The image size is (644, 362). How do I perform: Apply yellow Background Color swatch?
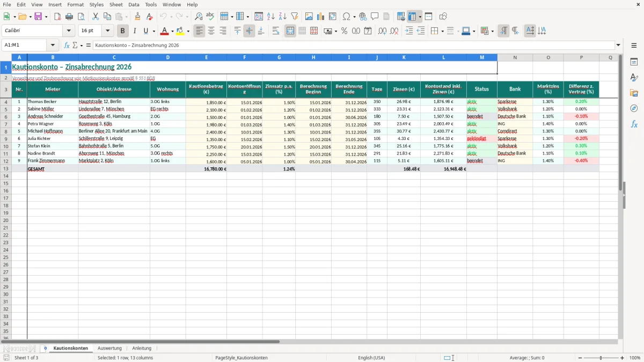click(x=180, y=31)
